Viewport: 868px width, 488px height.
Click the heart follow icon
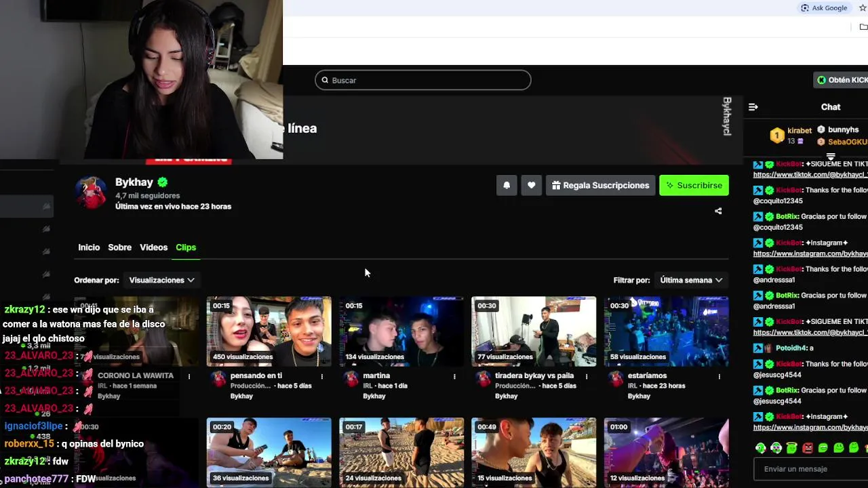[x=532, y=185]
